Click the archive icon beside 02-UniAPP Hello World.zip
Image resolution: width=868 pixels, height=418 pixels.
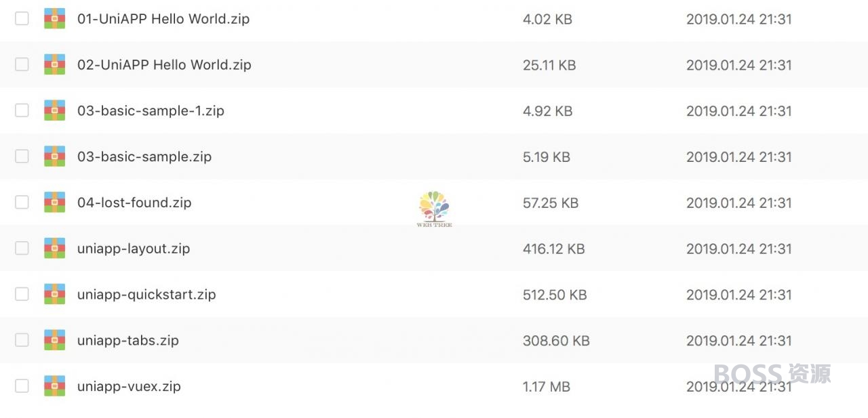54,64
